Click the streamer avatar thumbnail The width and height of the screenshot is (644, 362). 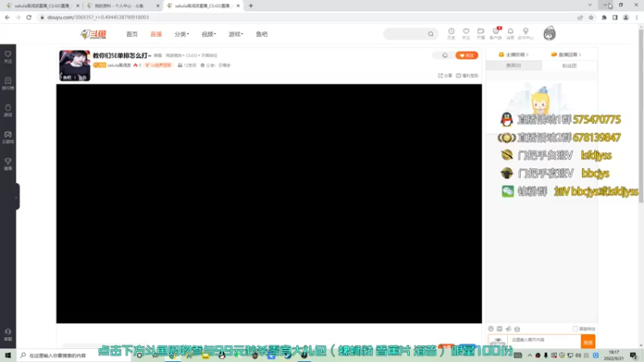pyautogui.click(x=74, y=66)
